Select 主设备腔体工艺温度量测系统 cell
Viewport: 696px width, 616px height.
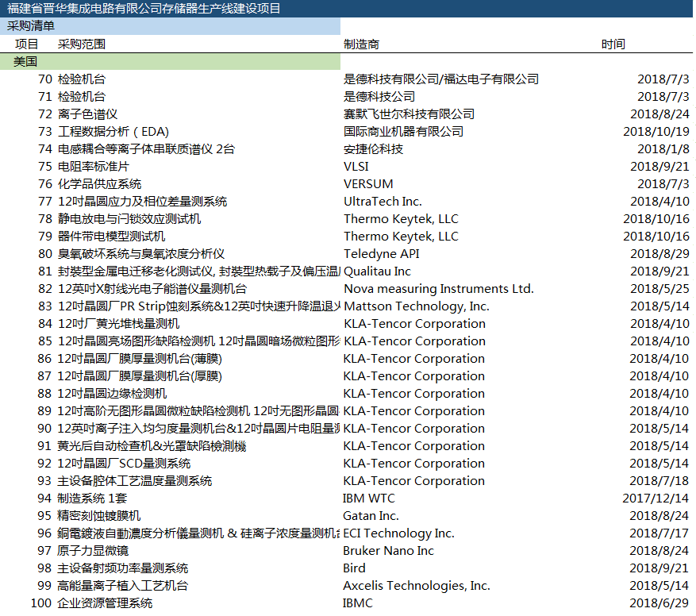click(x=134, y=480)
